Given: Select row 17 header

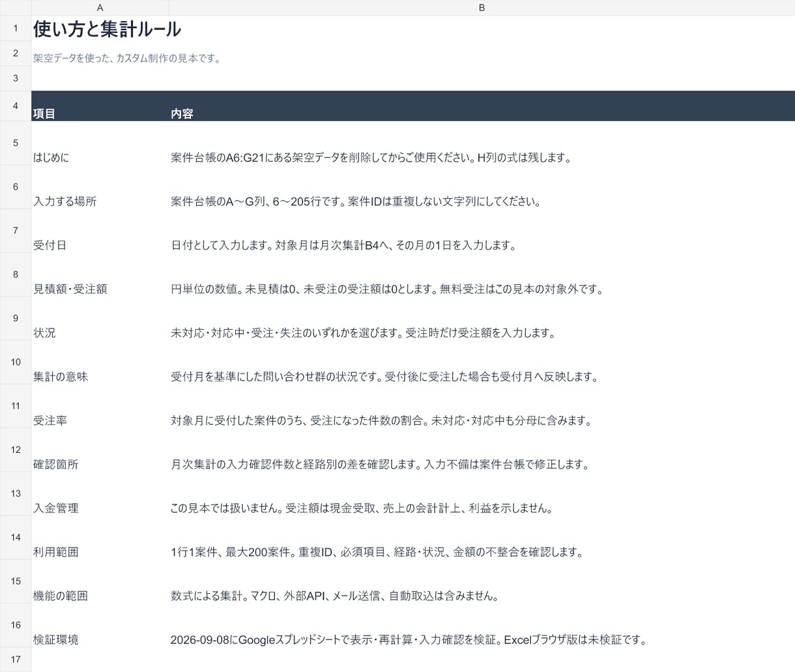Looking at the screenshot, I should (16, 659).
